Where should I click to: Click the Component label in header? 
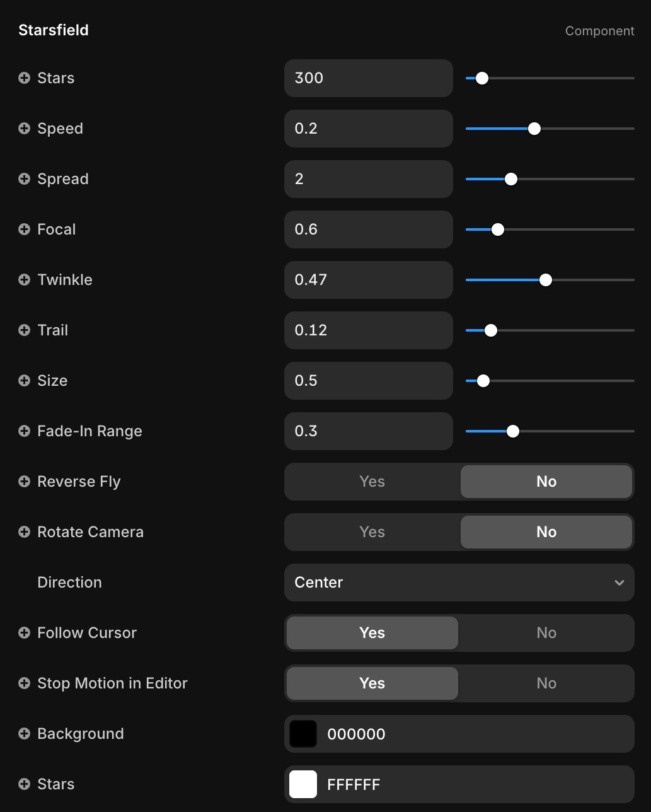(599, 31)
